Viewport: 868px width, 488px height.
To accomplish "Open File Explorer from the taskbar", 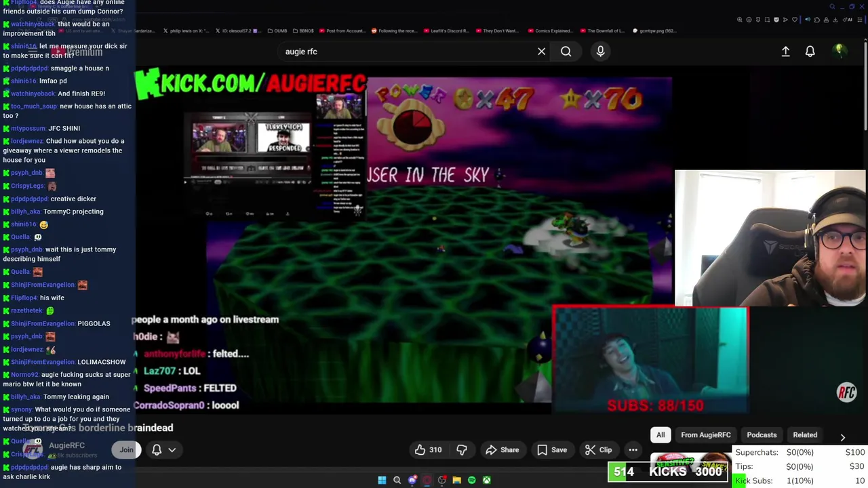I will (456, 480).
